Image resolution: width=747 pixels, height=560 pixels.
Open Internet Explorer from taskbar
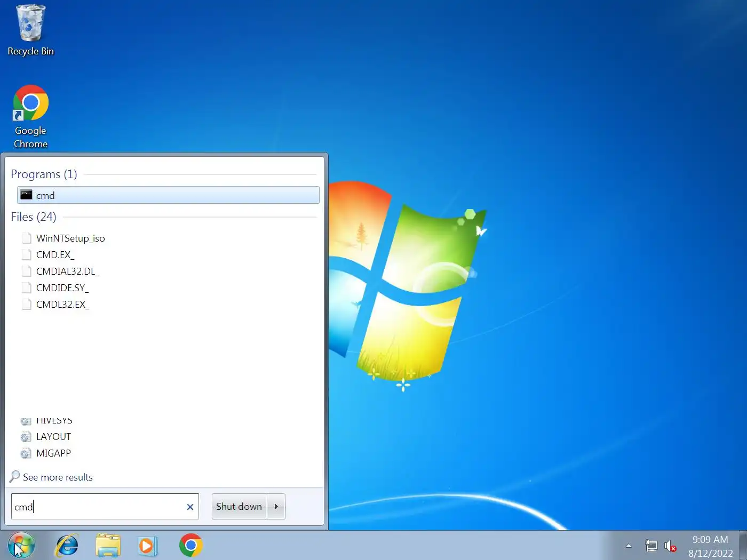[x=67, y=546]
